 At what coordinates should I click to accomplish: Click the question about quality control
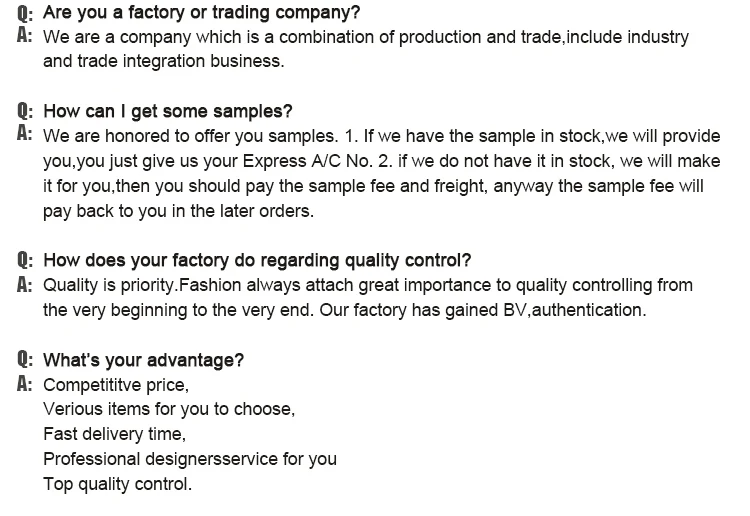(x=258, y=260)
